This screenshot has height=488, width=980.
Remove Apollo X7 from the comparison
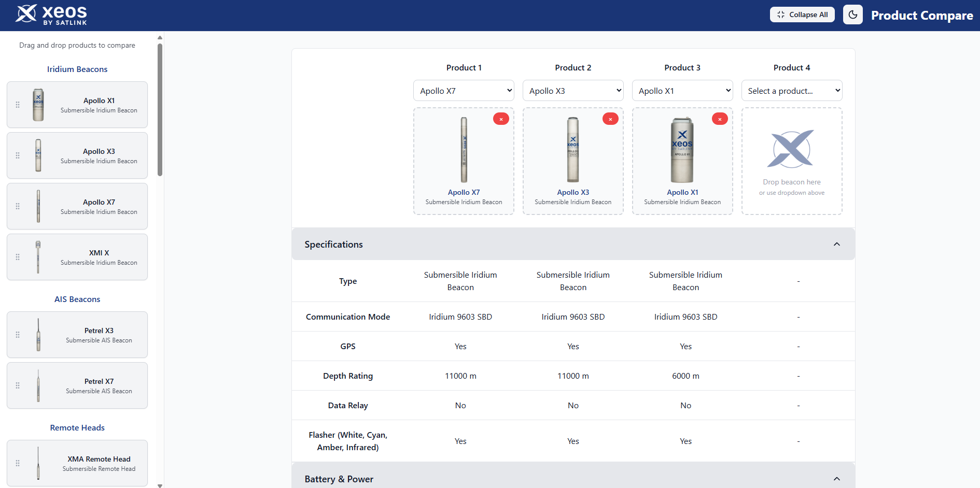(501, 119)
